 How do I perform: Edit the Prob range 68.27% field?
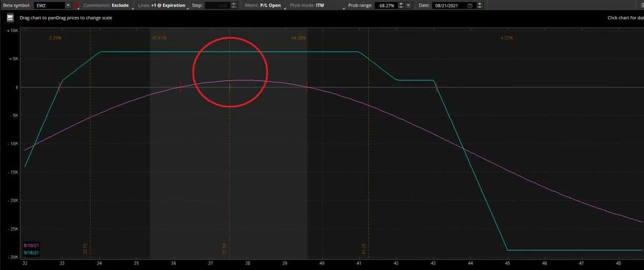385,5
